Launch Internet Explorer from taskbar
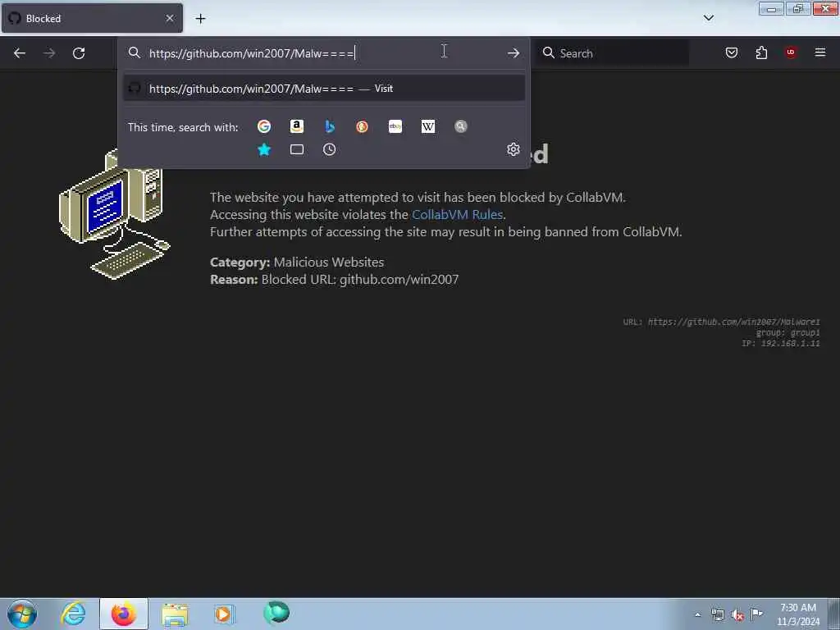840x630 pixels. 73,614
